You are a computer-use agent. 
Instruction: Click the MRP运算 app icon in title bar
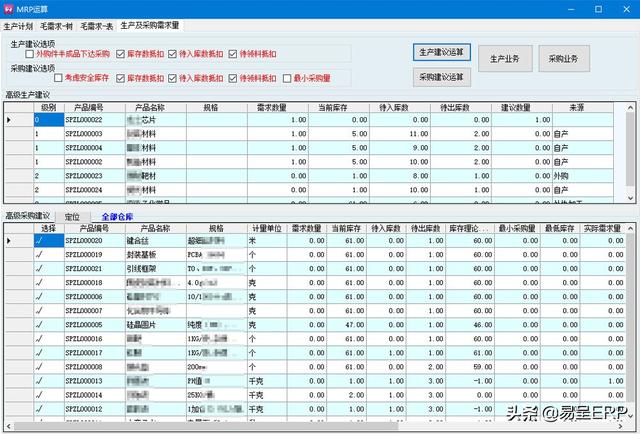[x=9, y=7]
